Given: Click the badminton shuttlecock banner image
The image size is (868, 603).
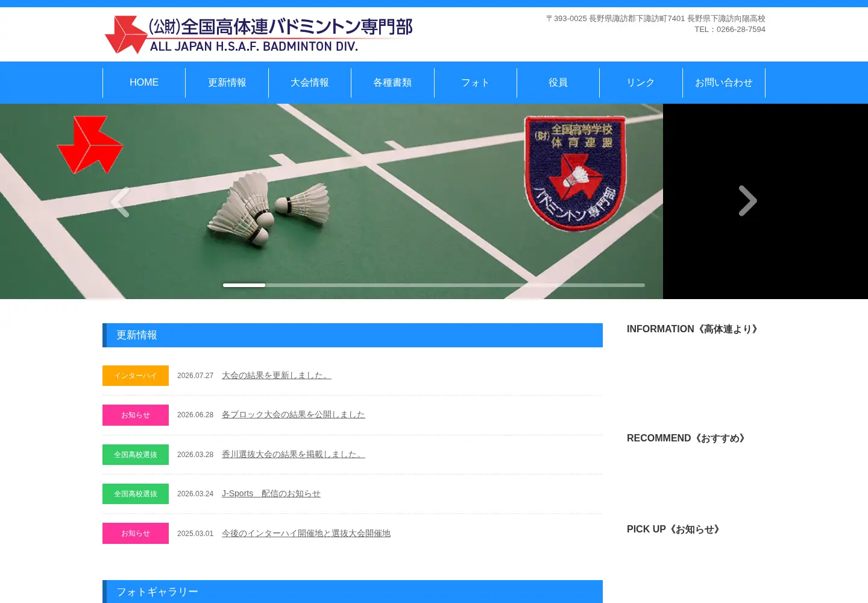Looking at the screenshot, I should coord(332,201).
